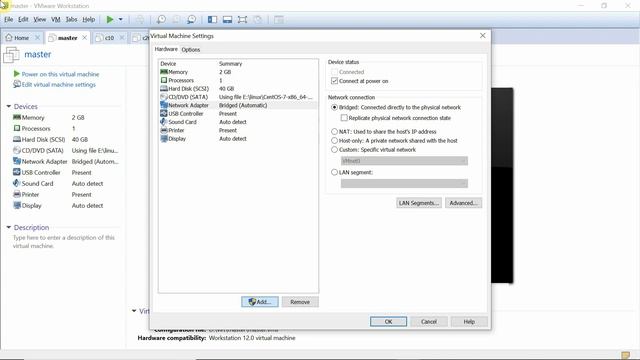Click Display icon in main window Devices panel
This screenshot has width=640, height=360.
[x=17, y=205]
